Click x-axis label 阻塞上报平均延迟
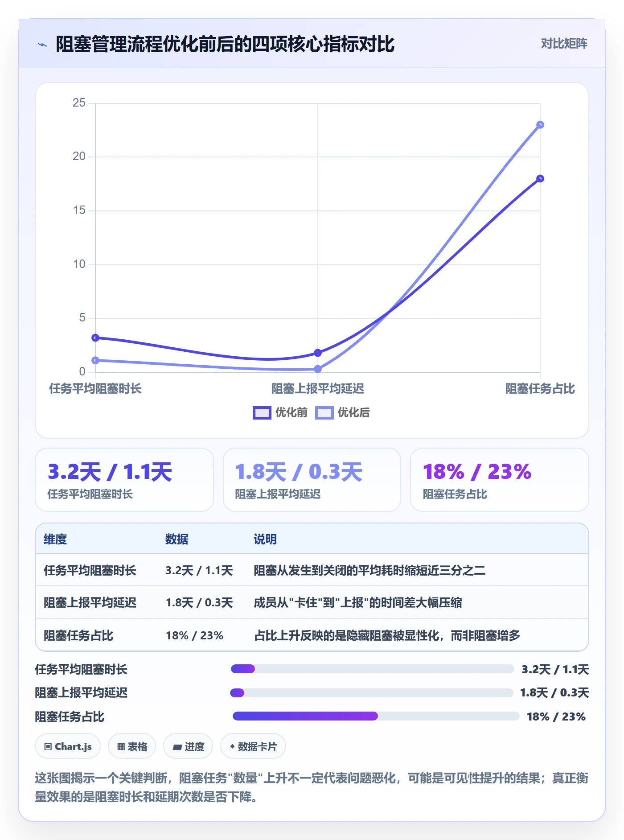 [318, 389]
